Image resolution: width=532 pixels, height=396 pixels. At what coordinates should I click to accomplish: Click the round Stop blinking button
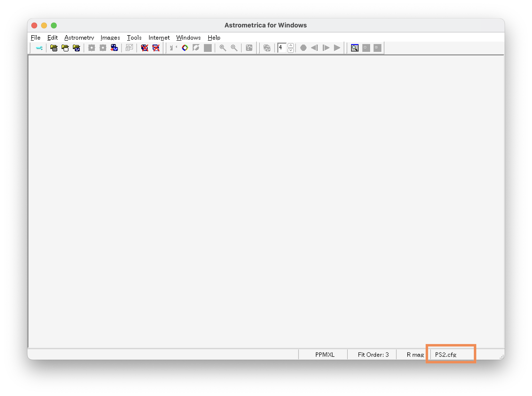click(x=303, y=48)
